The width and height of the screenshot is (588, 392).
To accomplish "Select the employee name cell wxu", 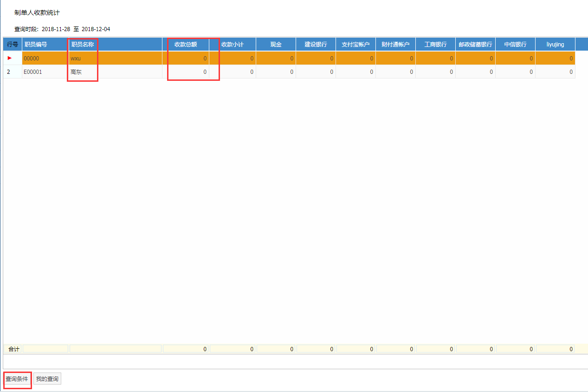I will 115,59.
